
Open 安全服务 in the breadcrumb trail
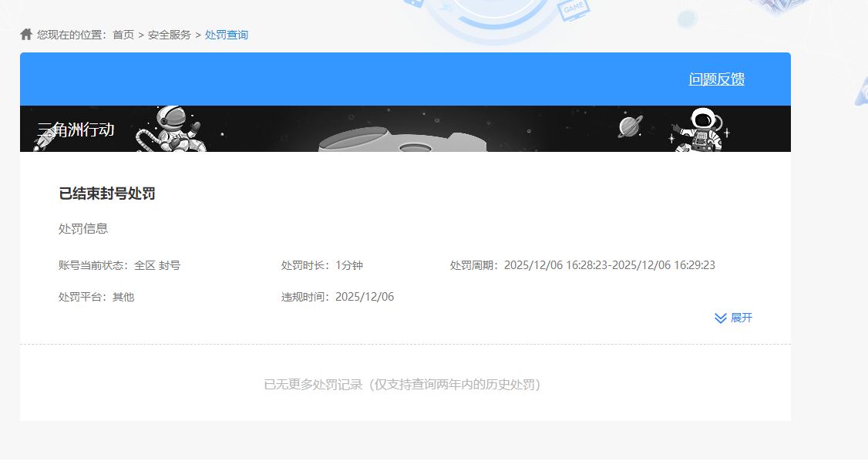[x=169, y=35]
